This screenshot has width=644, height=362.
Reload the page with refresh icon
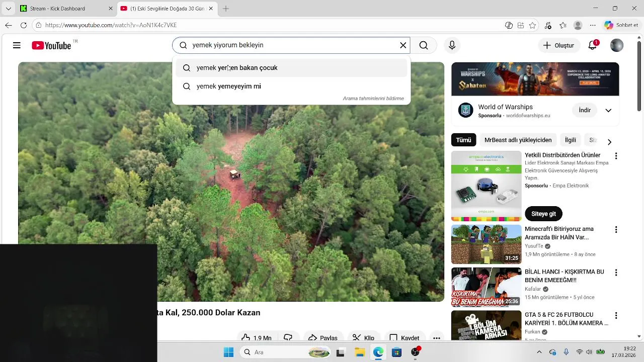pyautogui.click(x=24, y=25)
